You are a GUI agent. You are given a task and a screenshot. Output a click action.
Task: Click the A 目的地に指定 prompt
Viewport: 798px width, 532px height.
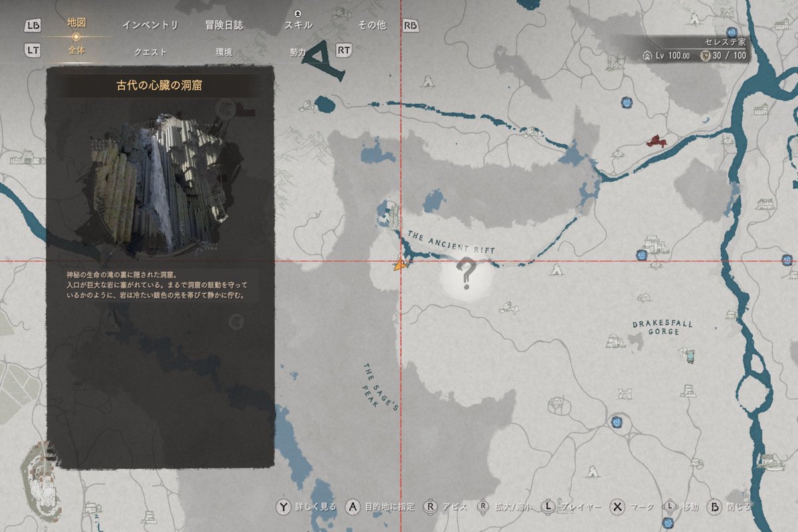(x=380, y=507)
